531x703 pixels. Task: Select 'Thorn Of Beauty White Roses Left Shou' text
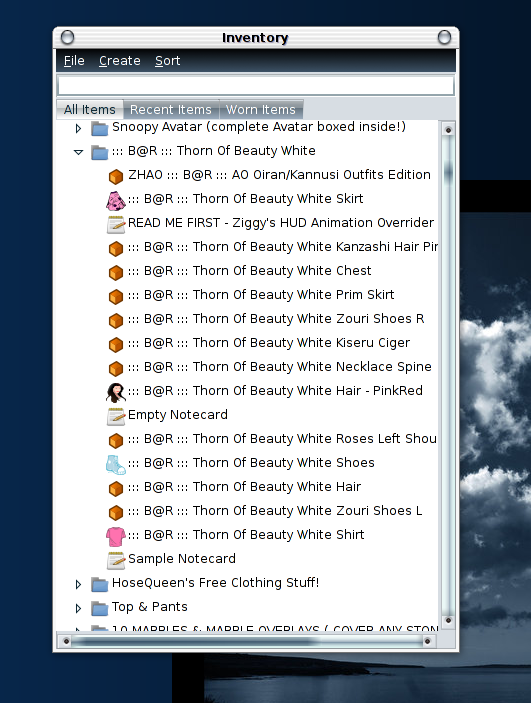click(x=283, y=439)
